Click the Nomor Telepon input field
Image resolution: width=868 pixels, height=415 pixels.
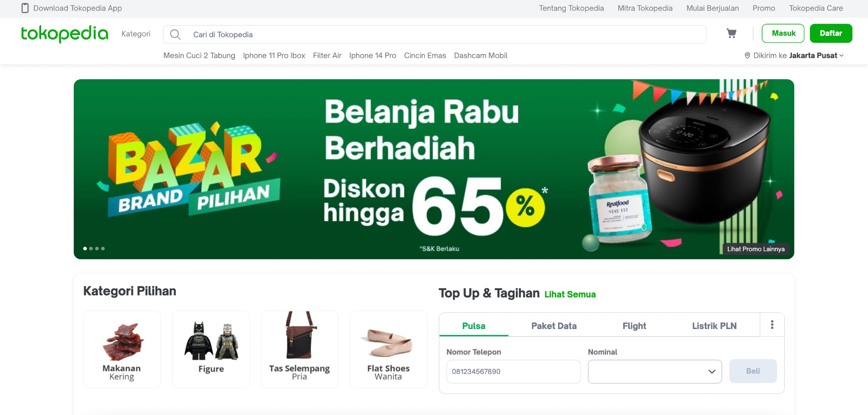click(x=513, y=371)
